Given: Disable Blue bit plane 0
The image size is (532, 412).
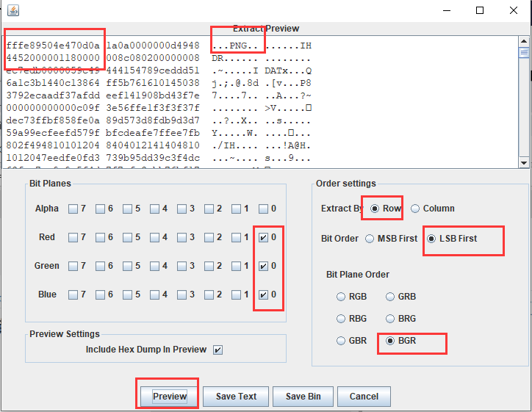Looking at the screenshot, I should click(x=263, y=294).
